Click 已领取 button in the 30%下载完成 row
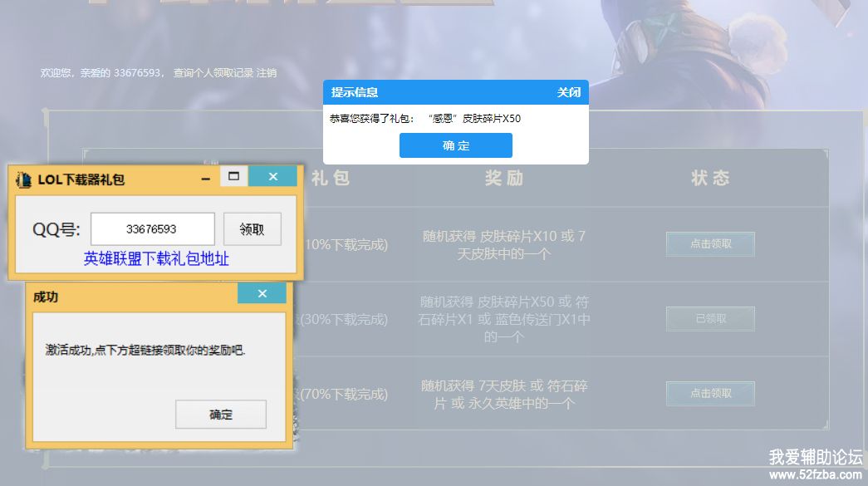 click(710, 319)
